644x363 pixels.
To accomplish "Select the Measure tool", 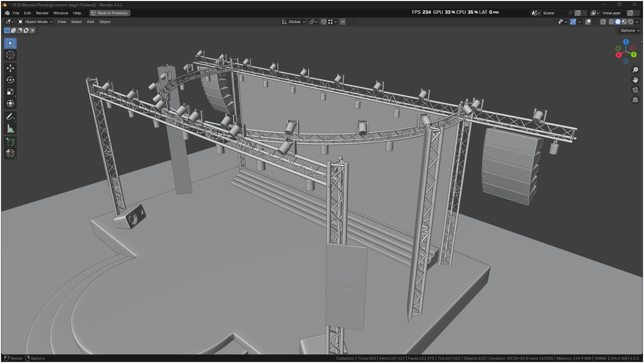I will (10, 129).
